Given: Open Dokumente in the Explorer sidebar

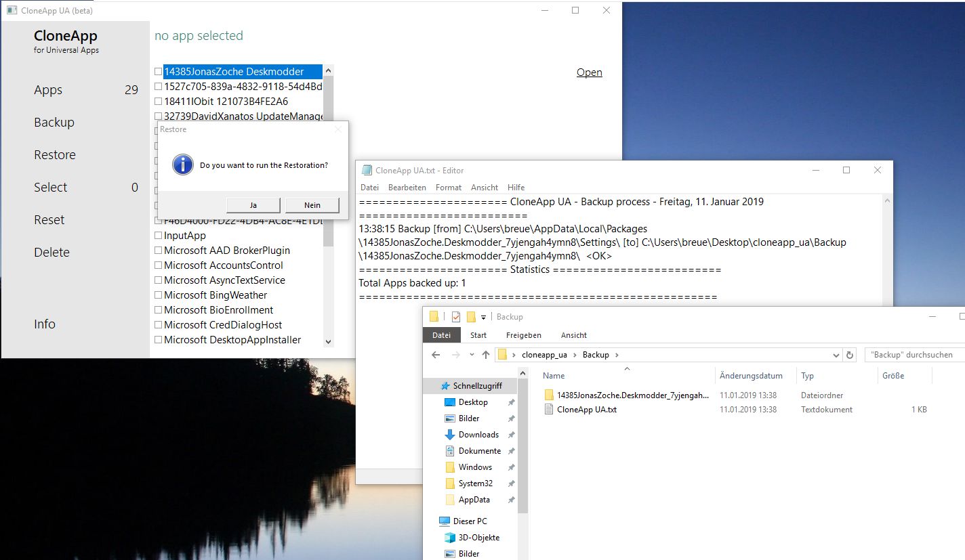Looking at the screenshot, I should coord(480,451).
